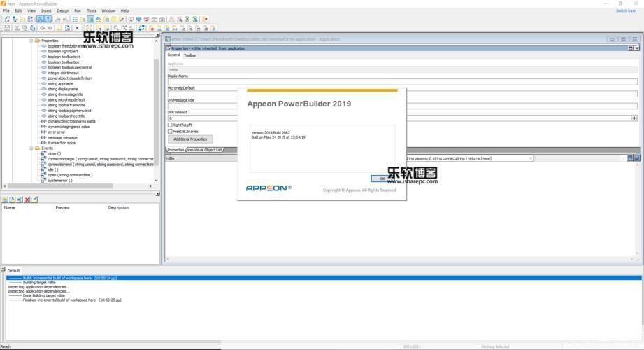Click the Find Next icon beside Find
644x350 pixels.
[x=124, y=28]
